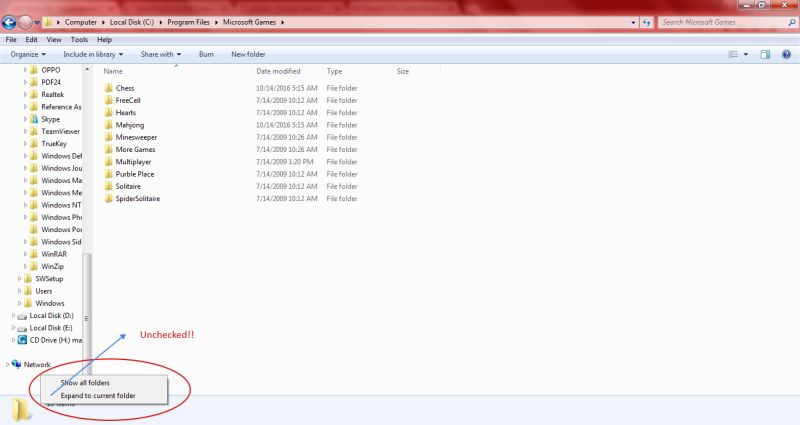Click the CD Drive (H:) icon

22,340
